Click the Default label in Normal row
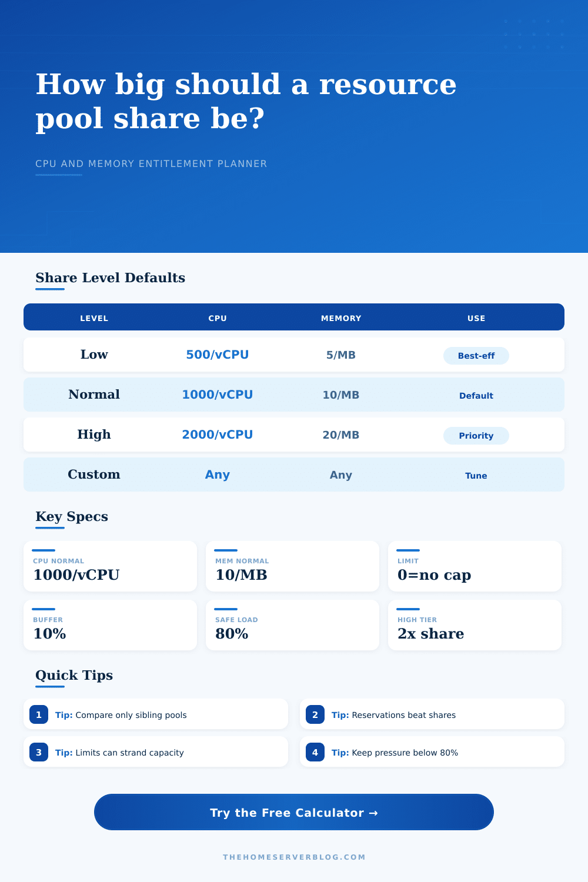588x882 pixels. pos(476,396)
